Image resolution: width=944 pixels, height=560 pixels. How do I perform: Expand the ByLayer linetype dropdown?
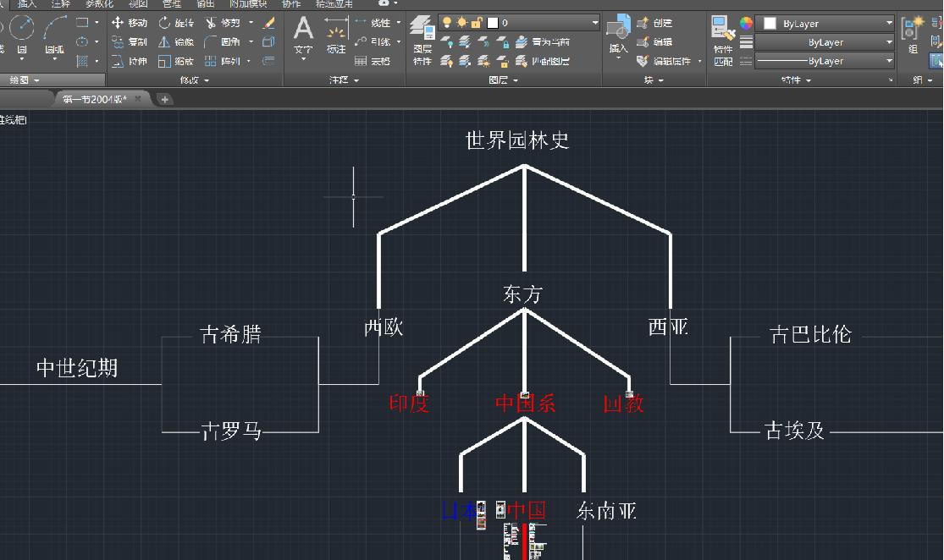(889, 61)
